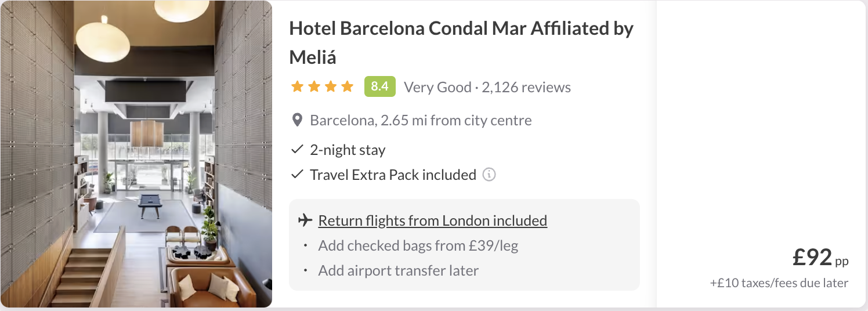This screenshot has height=311, width=868.
Task: View the 2,126 reviews
Action: click(x=526, y=88)
